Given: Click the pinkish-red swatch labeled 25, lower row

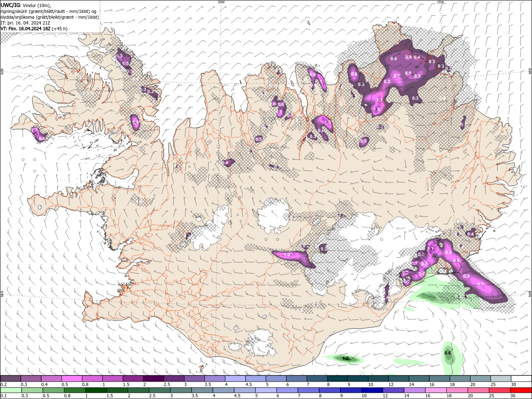Looking at the screenshot, I should 500,390.
